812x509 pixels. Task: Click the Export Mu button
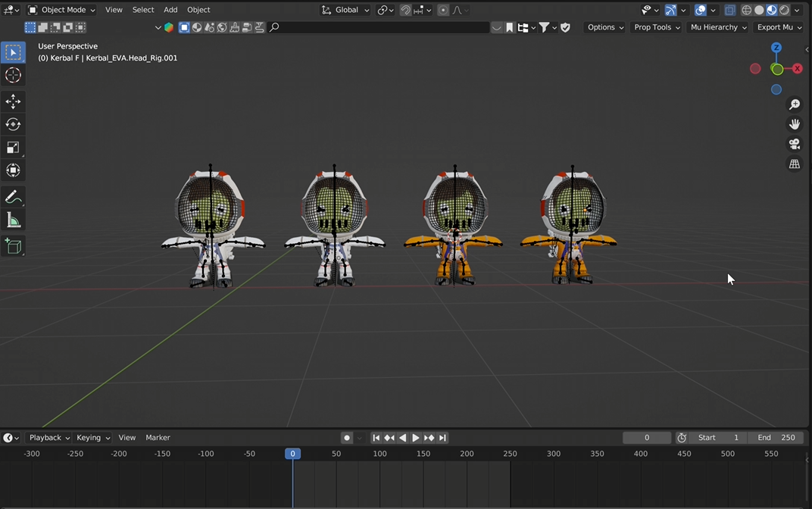point(779,27)
